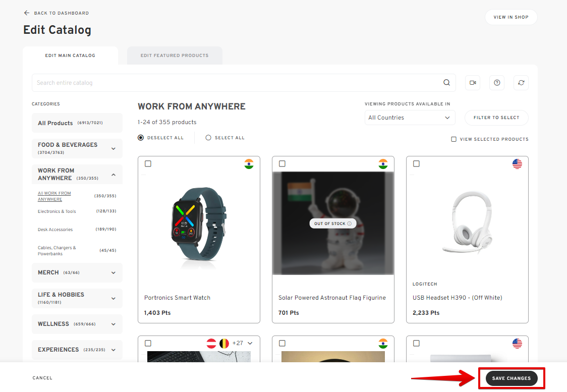This screenshot has width=567, height=392.
Task: Click the View in Shop button
Action: 511,17
